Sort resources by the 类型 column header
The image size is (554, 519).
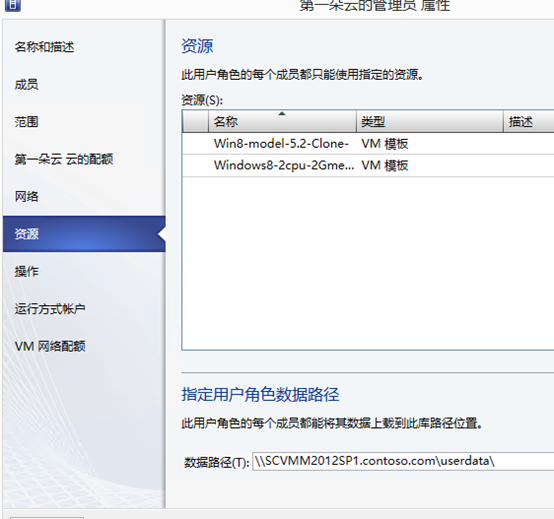[x=429, y=122]
